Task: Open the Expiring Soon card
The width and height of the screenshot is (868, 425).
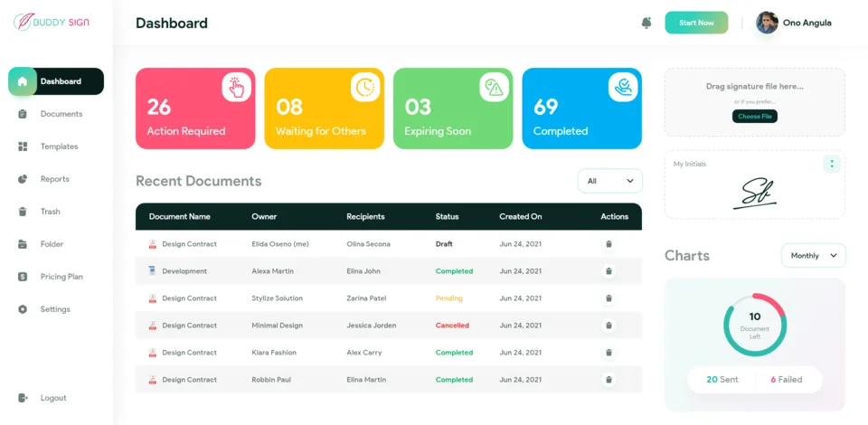Action: pyautogui.click(x=453, y=109)
